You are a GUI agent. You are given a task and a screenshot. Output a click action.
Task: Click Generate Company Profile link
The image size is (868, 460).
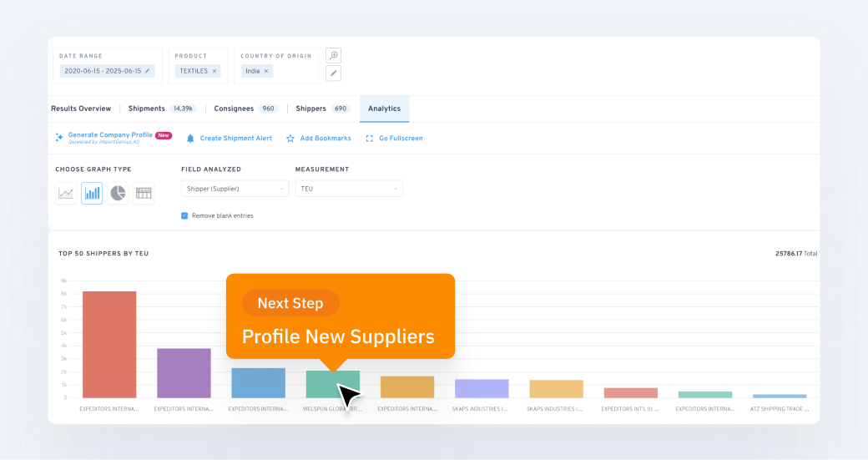(110, 135)
